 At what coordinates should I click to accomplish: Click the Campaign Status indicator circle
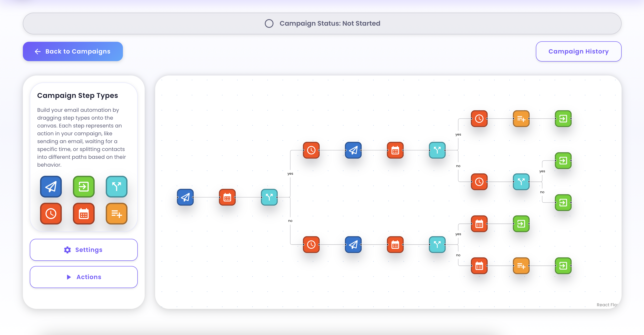(269, 23)
